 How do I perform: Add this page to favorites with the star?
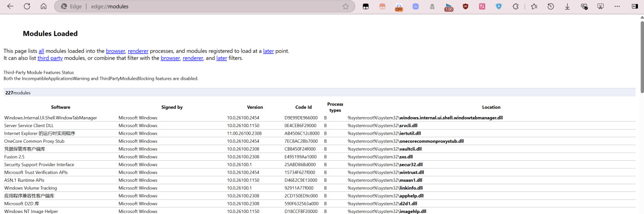pyautogui.click(x=346, y=7)
